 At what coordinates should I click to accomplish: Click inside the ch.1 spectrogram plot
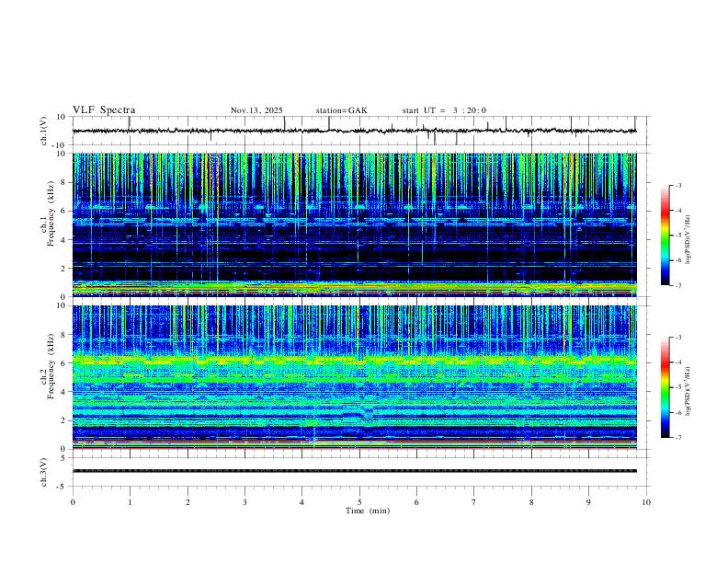355,224
